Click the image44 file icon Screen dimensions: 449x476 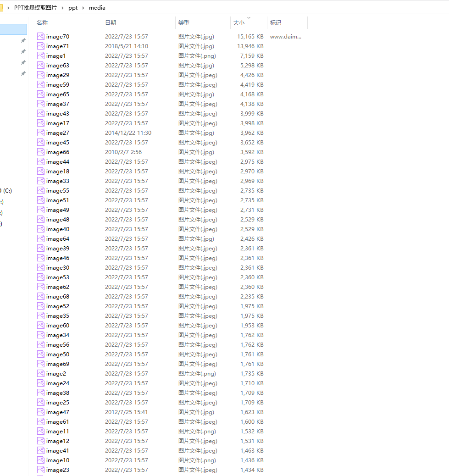point(41,162)
